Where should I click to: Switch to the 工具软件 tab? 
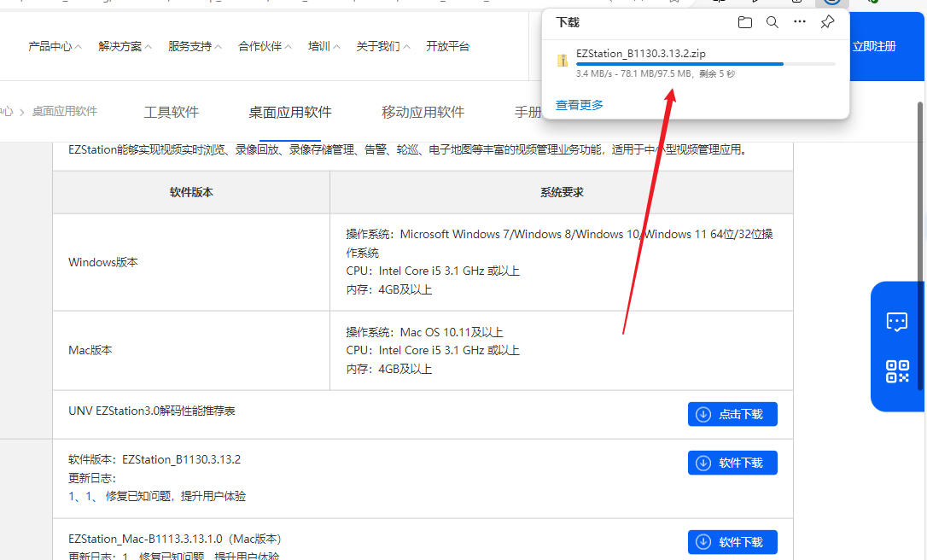point(171,111)
